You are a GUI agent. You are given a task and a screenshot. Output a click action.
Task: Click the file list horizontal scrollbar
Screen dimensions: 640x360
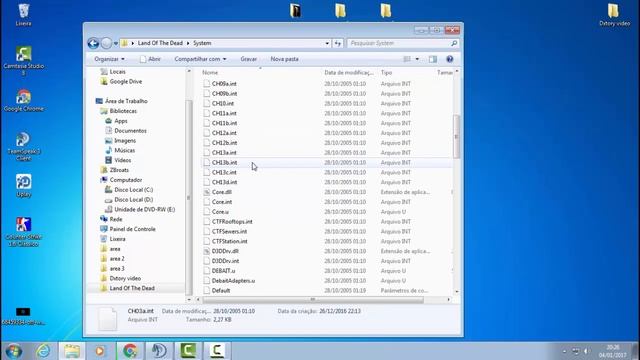pos(313,300)
